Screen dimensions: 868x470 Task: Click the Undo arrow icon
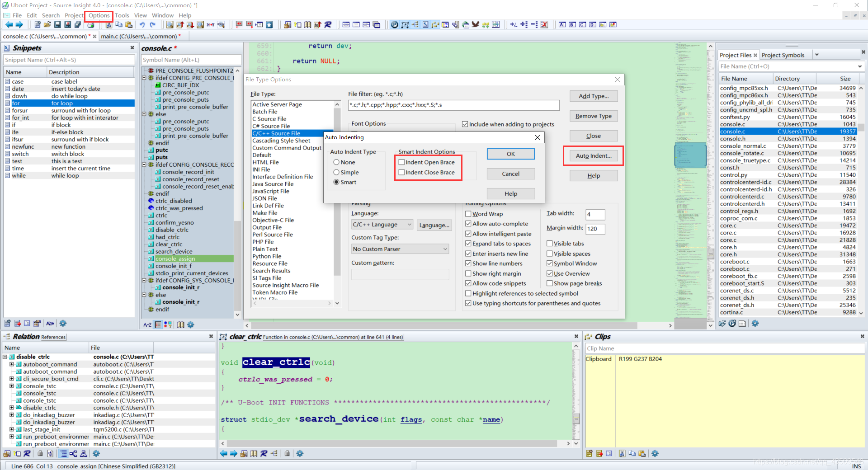tap(142, 25)
